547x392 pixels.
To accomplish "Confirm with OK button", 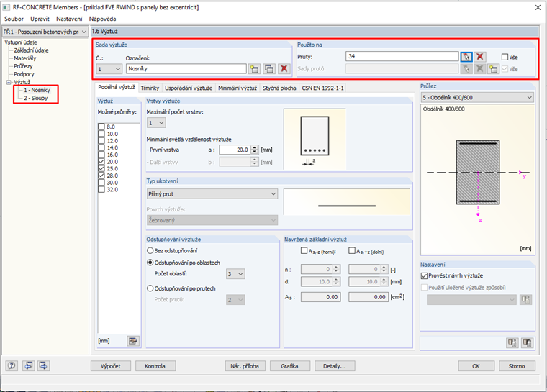I will (x=476, y=366).
